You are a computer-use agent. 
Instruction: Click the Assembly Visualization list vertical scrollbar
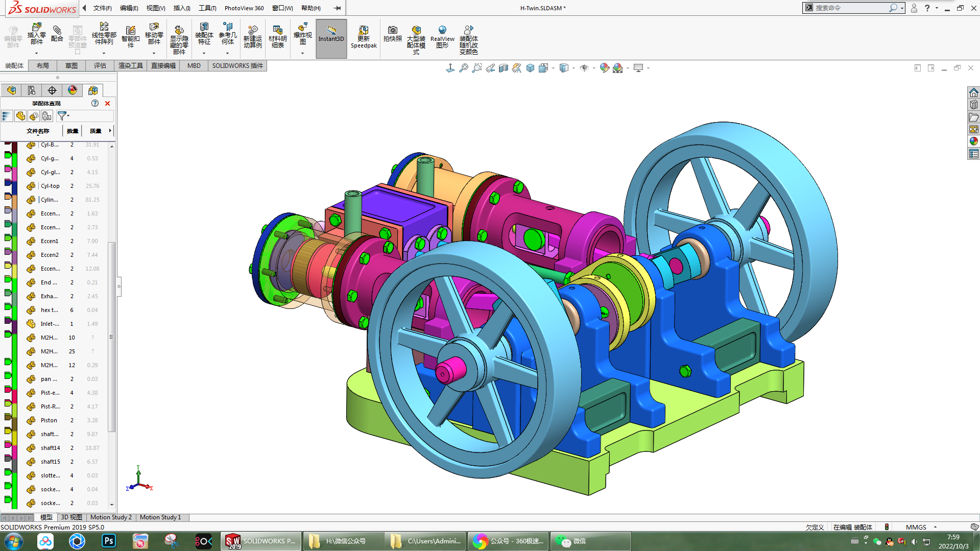coord(112,325)
